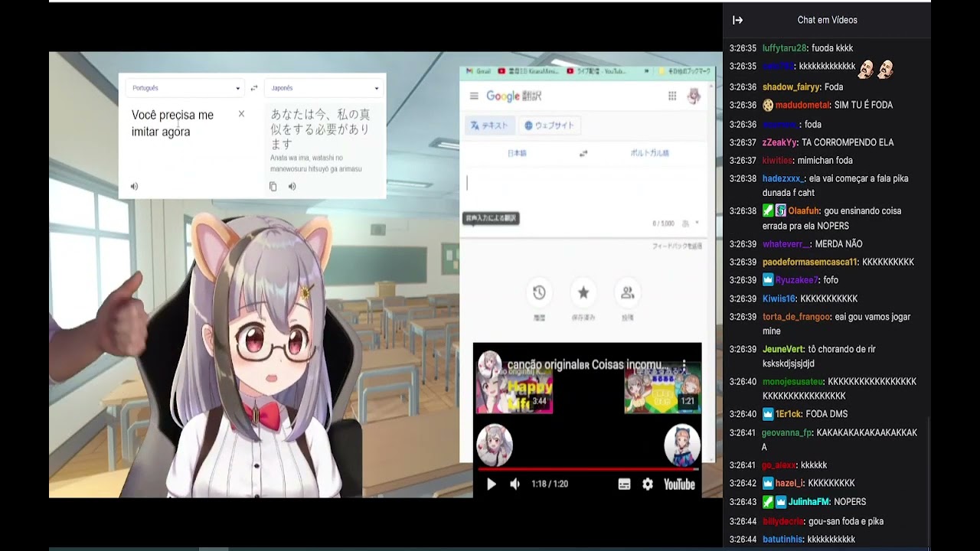Swap languages in Google Translate window
Screen dimensions: 980x551
point(583,153)
